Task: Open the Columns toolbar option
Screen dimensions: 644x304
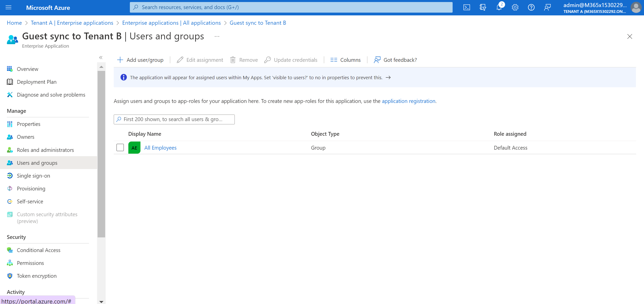Action: 345,60
